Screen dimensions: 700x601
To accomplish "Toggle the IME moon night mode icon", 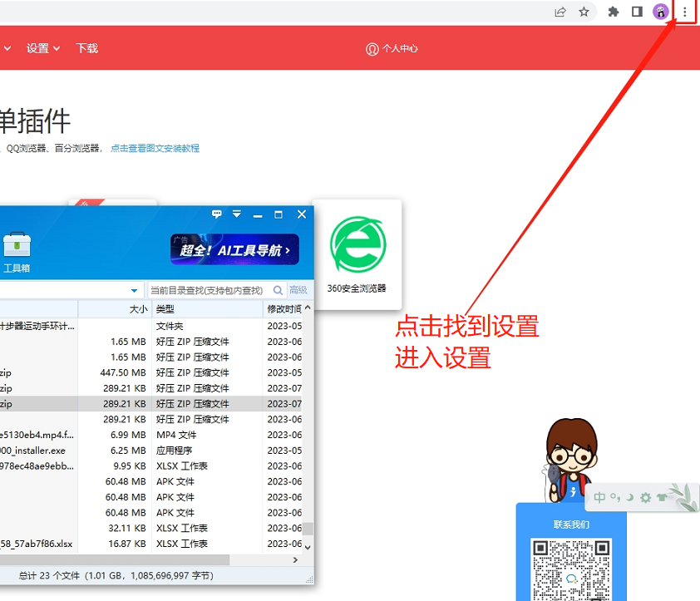I will coord(630,498).
